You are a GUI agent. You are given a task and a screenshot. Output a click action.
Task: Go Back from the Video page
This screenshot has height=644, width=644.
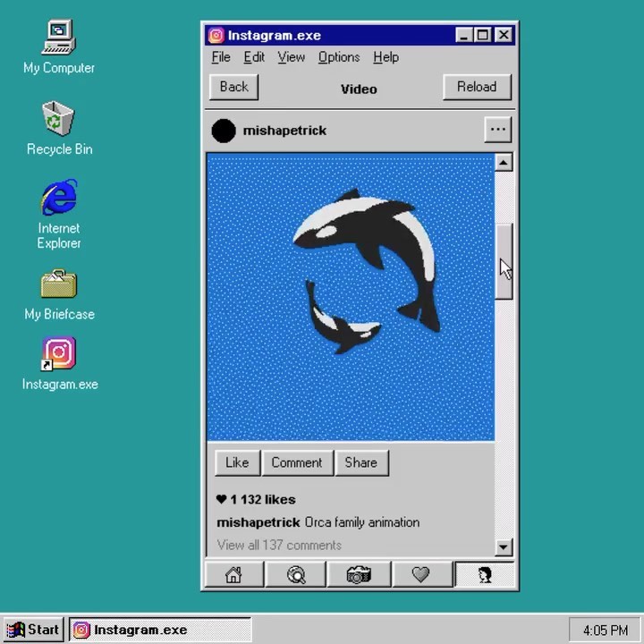(x=234, y=87)
